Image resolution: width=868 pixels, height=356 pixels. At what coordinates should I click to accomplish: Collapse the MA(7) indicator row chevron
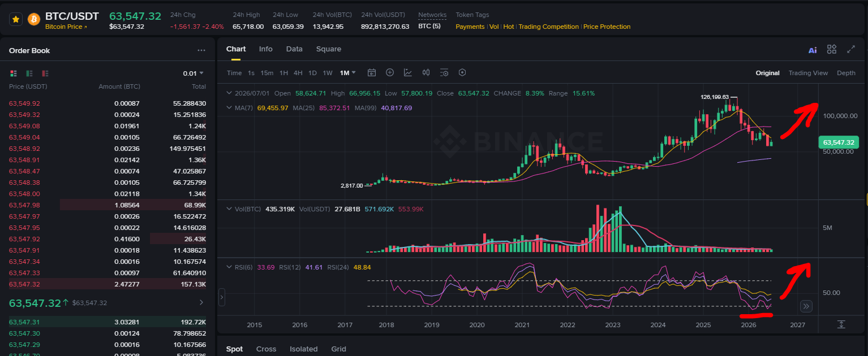pyautogui.click(x=229, y=107)
